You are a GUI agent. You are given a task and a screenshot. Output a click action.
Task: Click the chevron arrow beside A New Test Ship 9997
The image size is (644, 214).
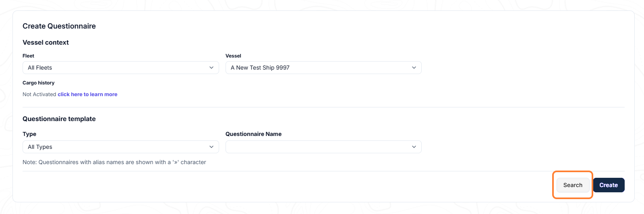click(x=414, y=68)
